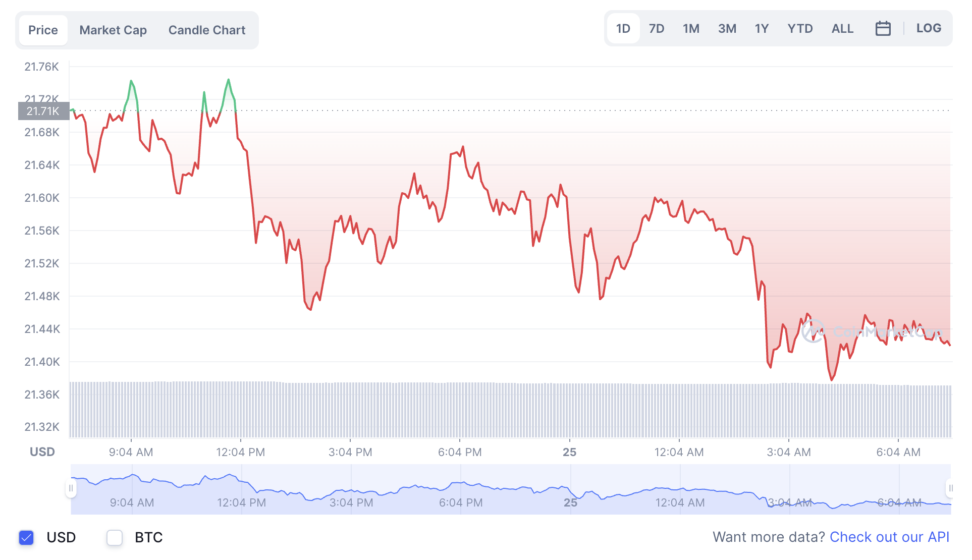The height and width of the screenshot is (560, 972).
Task: Select the right timeline range handle
Action: pos(951,488)
